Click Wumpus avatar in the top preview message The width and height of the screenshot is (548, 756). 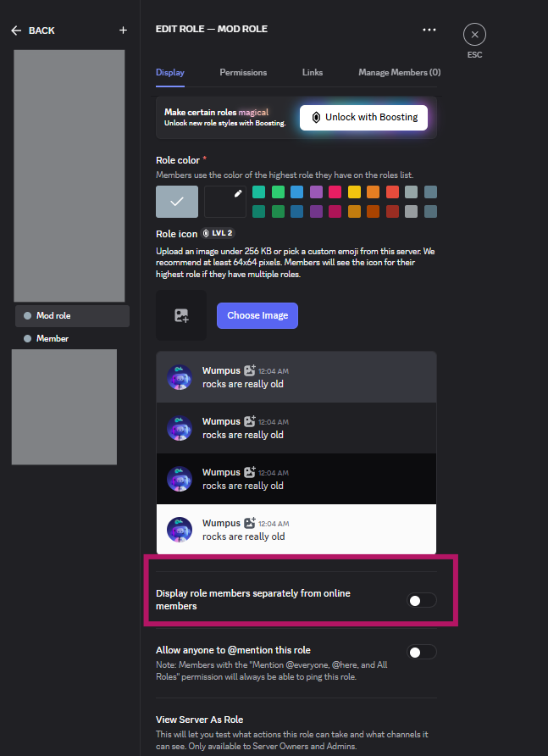click(180, 377)
